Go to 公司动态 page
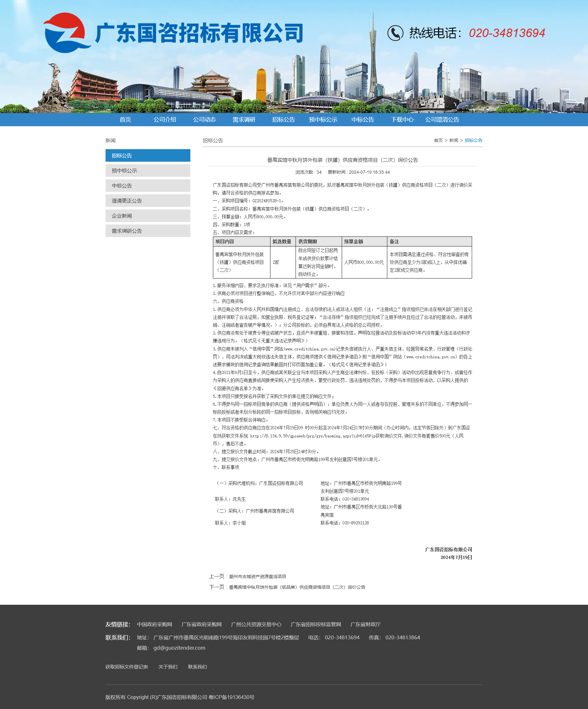The image size is (588, 709). [204, 120]
